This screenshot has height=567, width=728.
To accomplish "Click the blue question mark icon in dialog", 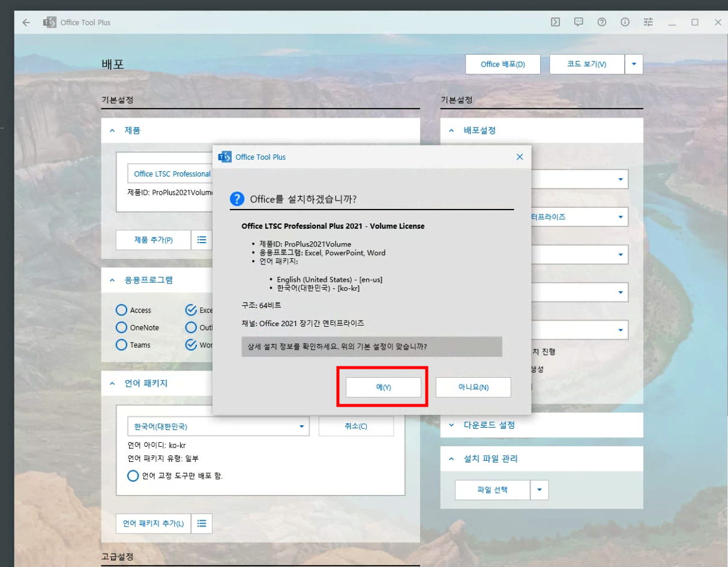I will (237, 199).
